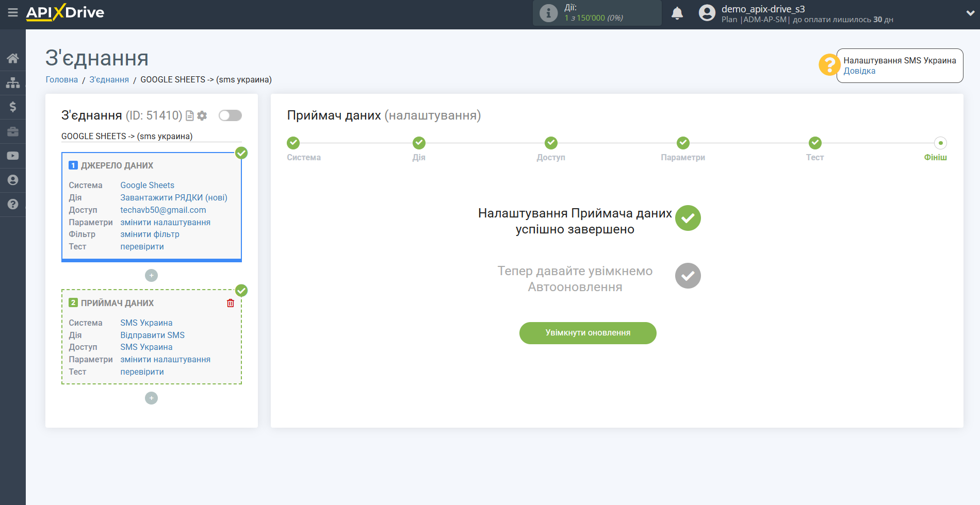Open the billing dollar sidebar icon
The image size is (980, 505).
tap(13, 107)
